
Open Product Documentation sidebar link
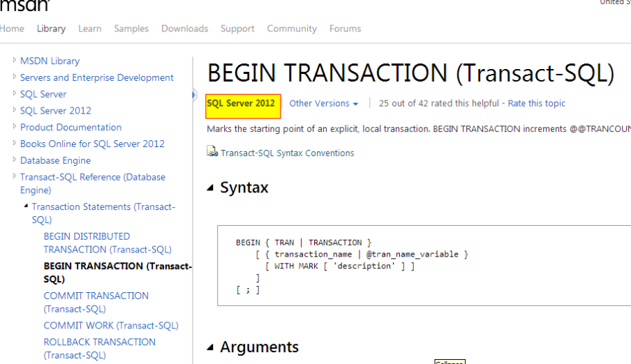tap(70, 127)
